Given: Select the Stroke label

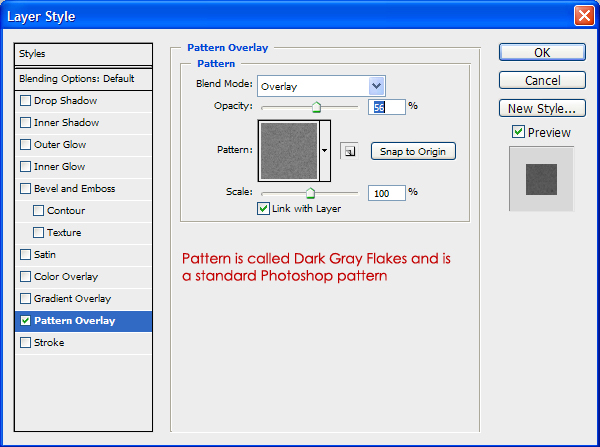Looking at the screenshot, I should tap(49, 343).
